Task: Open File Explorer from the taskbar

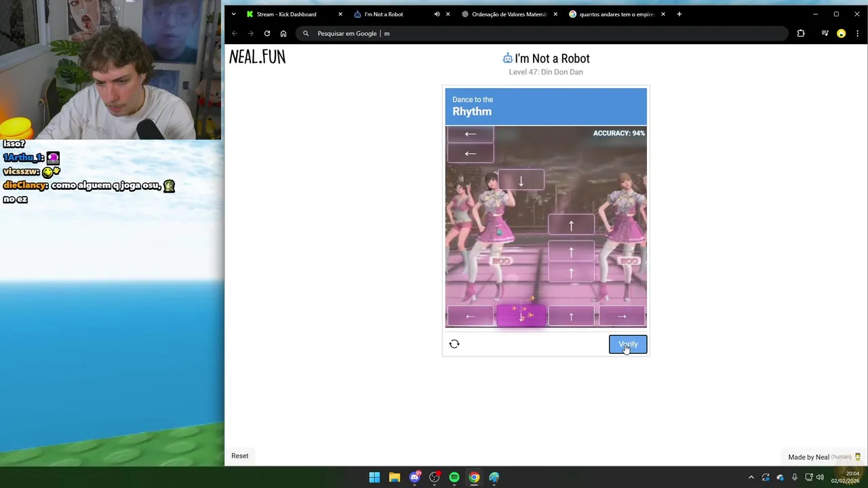Action: point(394,477)
